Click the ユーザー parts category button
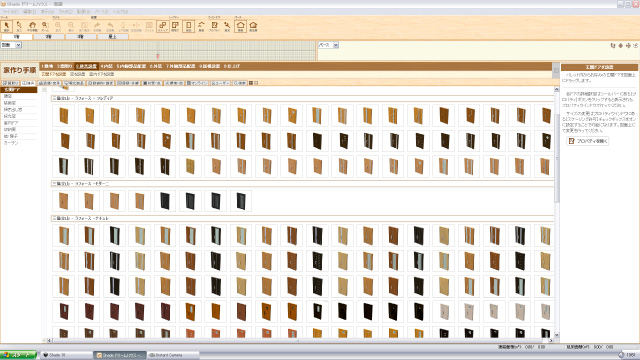This screenshot has height=360, width=640. [x=221, y=83]
